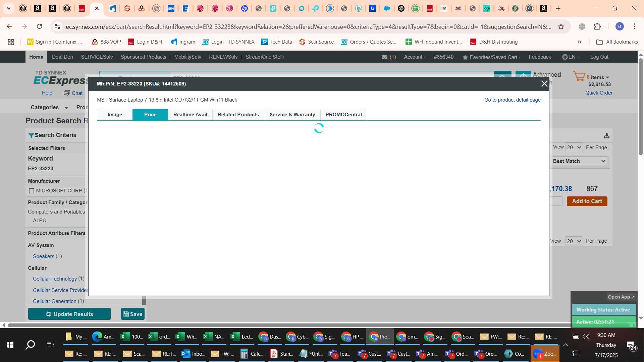Open the Chrome apps grid icon
644x362 pixels.
click(11, 42)
